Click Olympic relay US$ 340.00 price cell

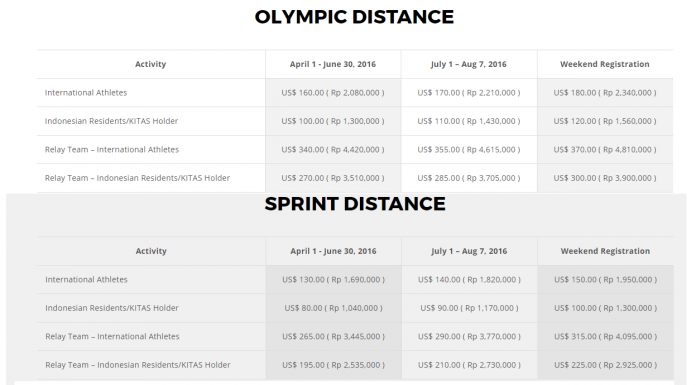tap(333, 150)
